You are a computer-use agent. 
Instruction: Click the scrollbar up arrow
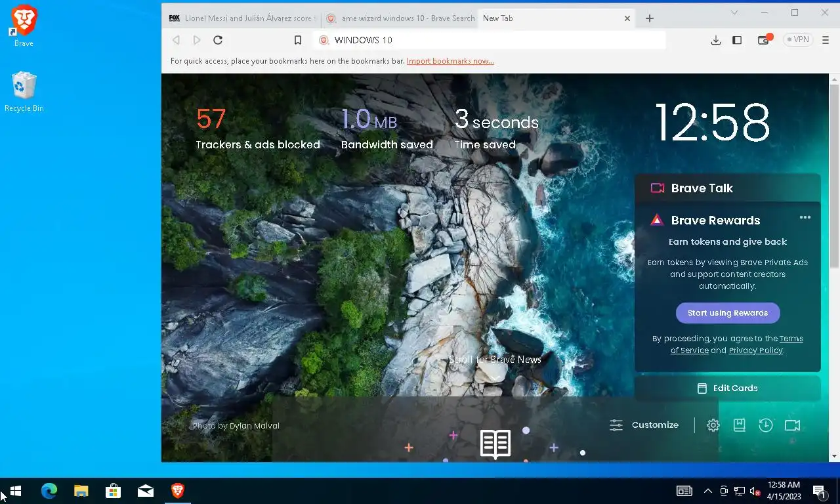[835, 79]
